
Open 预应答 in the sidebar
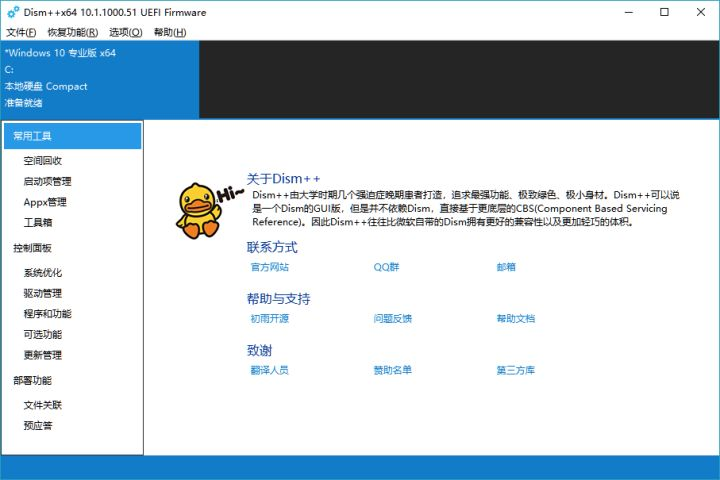point(38,425)
